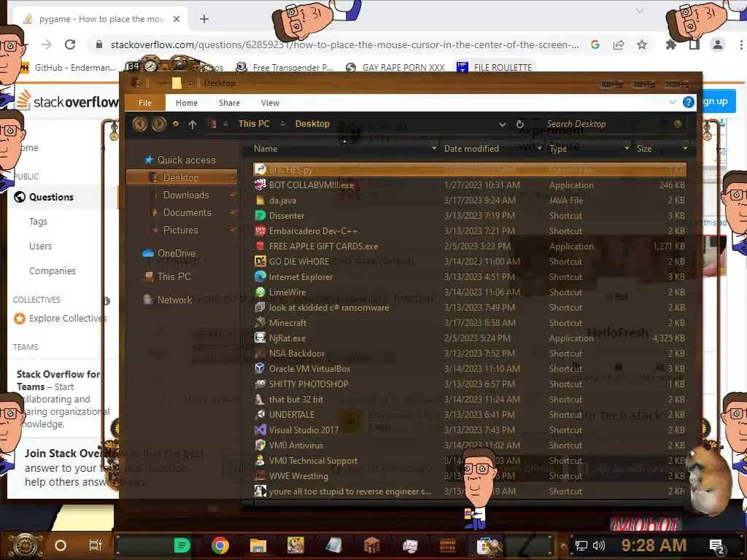Click the Explorer Forward navigation button

(159, 124)
